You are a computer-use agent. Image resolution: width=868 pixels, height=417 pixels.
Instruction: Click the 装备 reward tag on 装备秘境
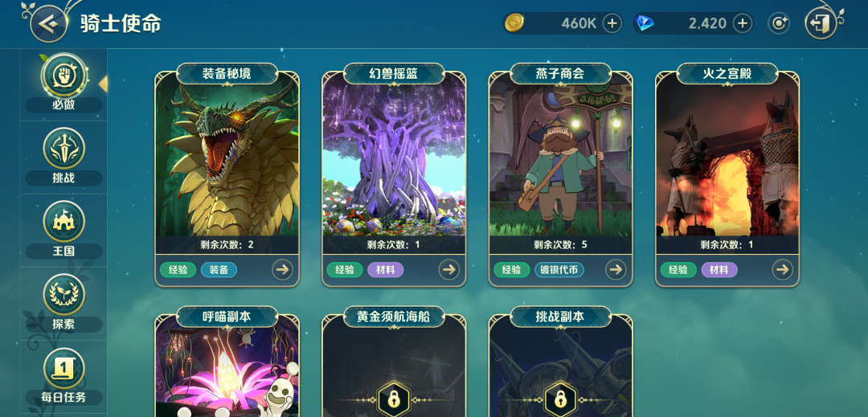pos(219,270)
